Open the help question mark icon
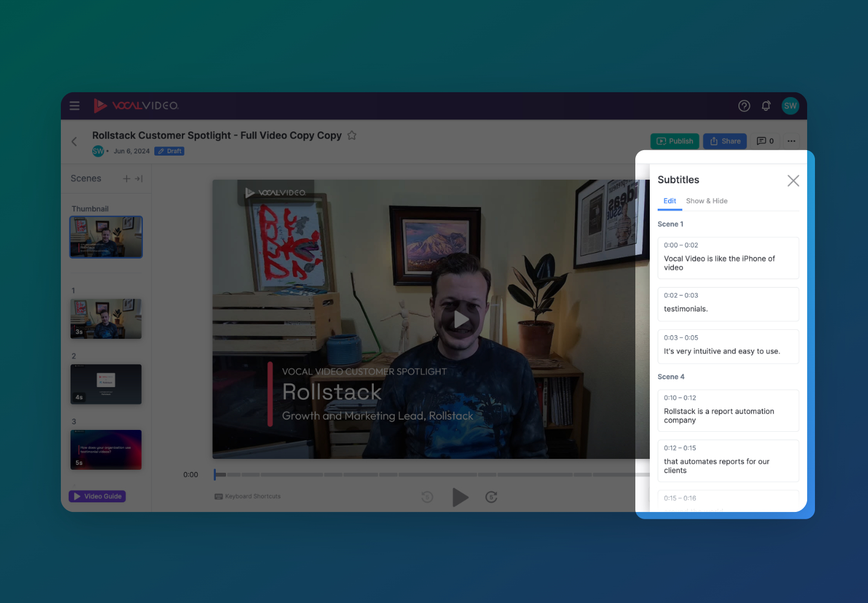Image resolution: width=868 pixels, height=603 pixels. pos(744,106)
